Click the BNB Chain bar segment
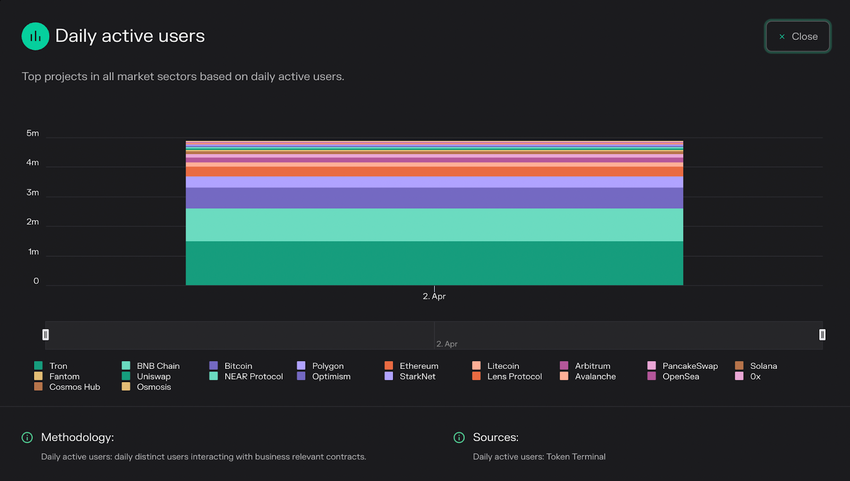The height and width of the screenshot is (481, 850). (434, 224)
